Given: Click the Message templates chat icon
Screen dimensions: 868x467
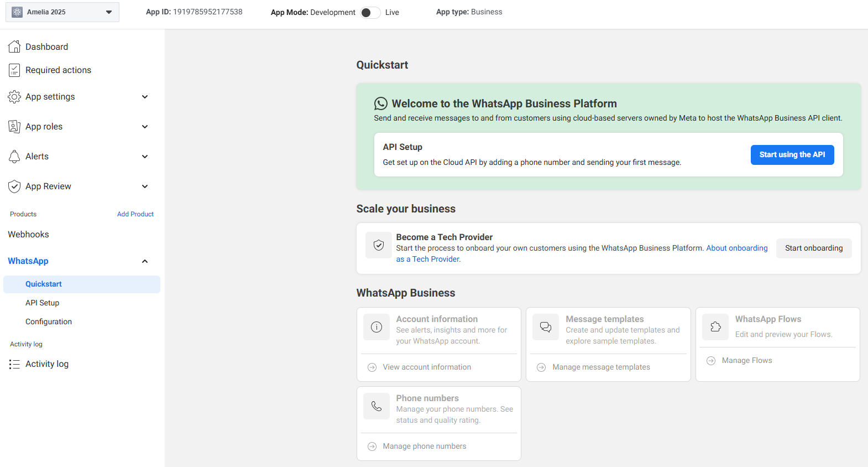Looking at the screenshot, I should pos(546,327).
